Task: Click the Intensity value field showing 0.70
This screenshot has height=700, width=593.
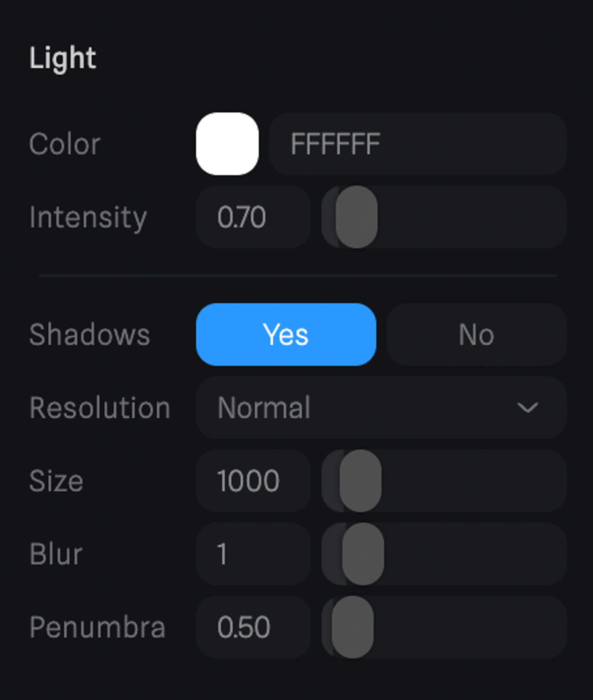Action: [x=253, y=217]
